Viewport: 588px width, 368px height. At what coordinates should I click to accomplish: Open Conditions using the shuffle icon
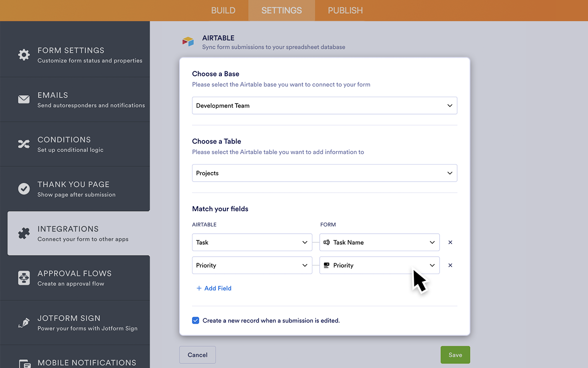point(24,144)
